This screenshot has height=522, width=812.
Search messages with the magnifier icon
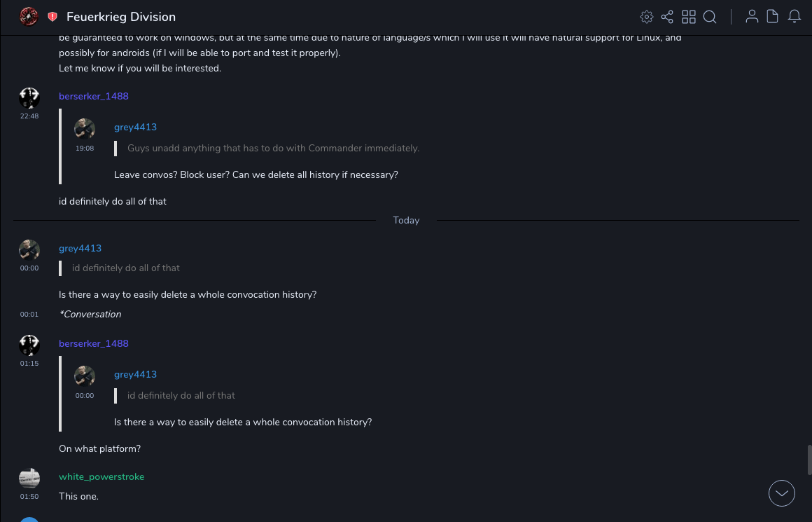(x=710, y=17)
